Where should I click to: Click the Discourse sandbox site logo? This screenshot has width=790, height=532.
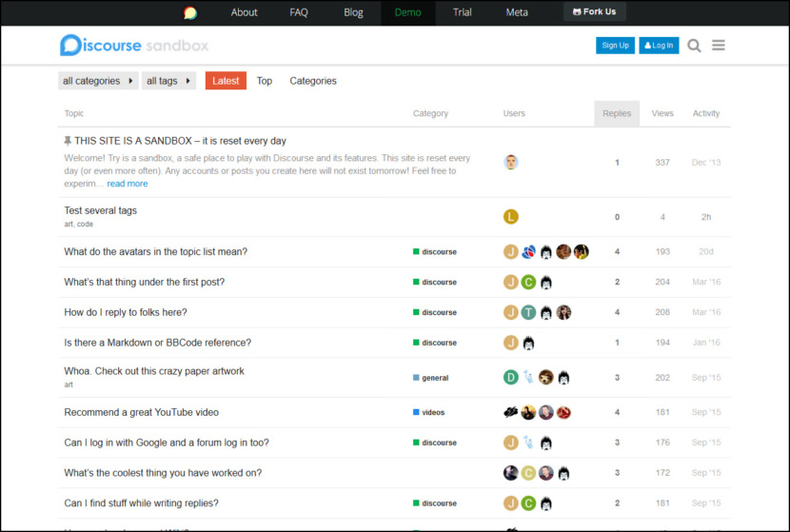coord(134,45)
